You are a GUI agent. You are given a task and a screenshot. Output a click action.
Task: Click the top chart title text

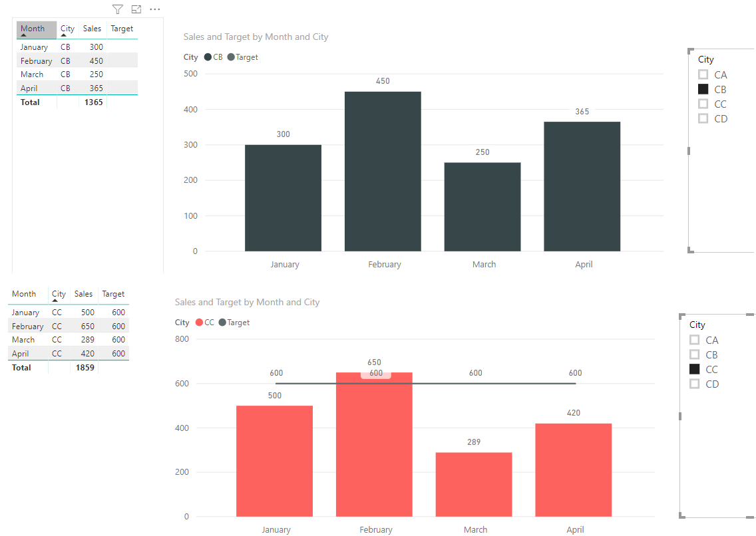256,37
